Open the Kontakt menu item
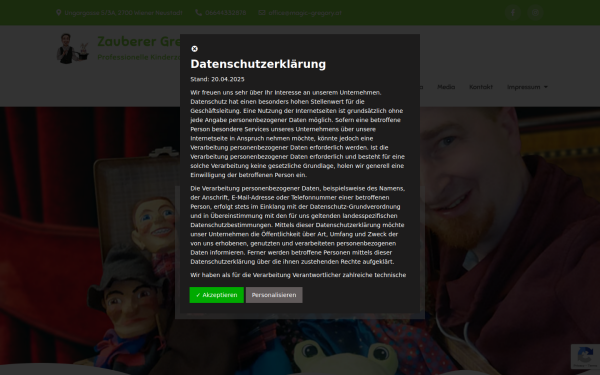The height and width of the screenshot is (375, 600). pos(481,87)
